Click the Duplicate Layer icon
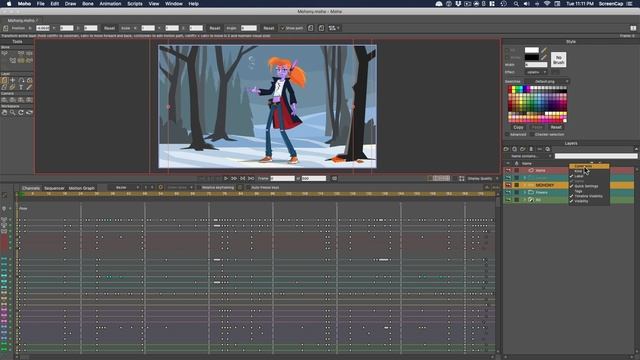 (515, 149)
